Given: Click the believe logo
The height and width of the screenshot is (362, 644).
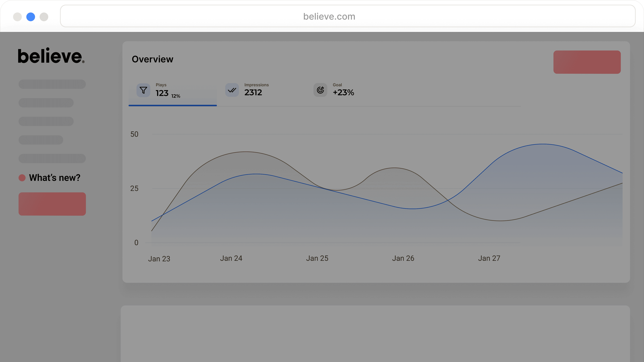Looking at the screenshot, I should click(x=51, y=56).
